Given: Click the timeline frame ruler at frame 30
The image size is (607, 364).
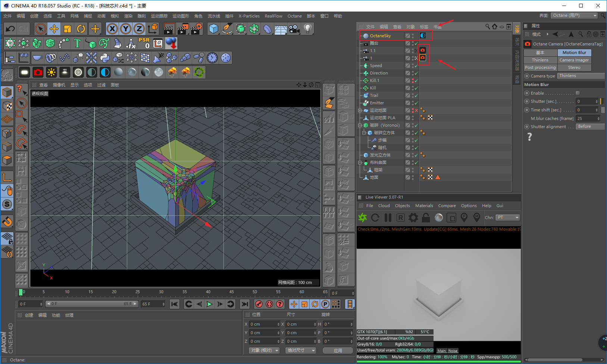Looking at the screenshot, I should (x=161, y=292).
